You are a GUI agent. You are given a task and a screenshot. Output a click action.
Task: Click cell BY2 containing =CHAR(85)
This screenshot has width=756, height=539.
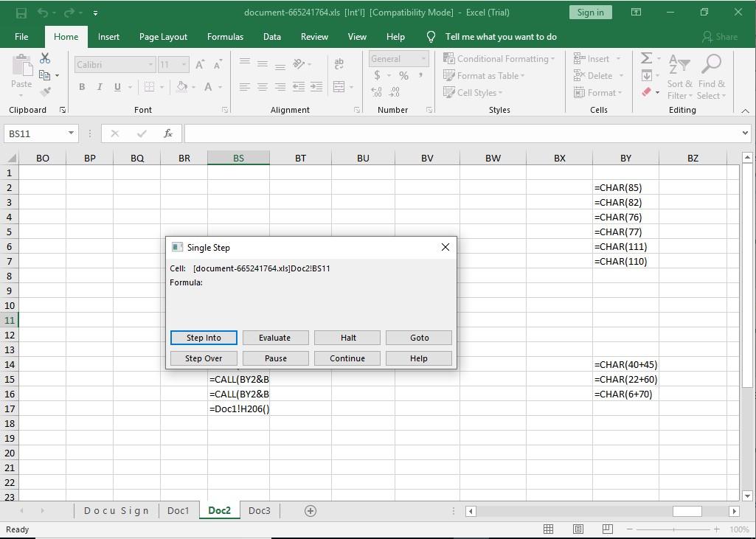click(625, 187)
